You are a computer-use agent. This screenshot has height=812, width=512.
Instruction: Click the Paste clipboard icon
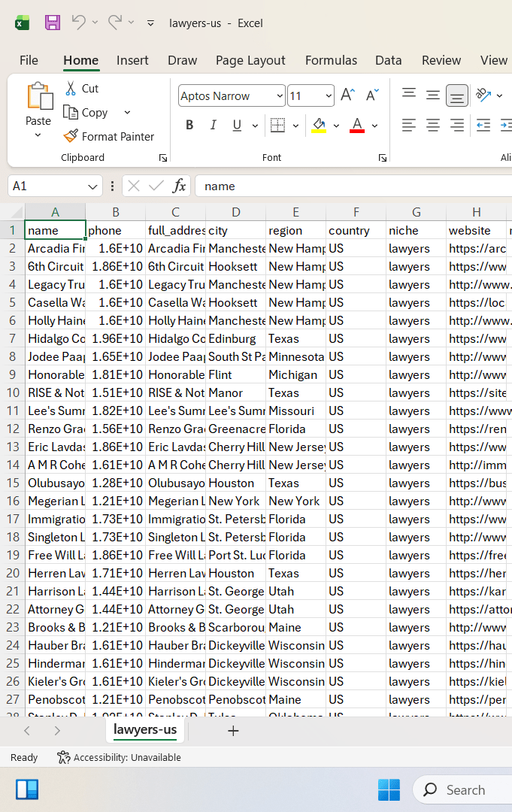click(x=39, y=96)
